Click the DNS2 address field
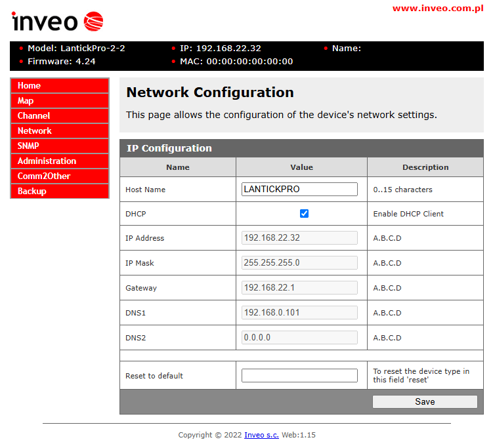This screenshot has height=448, width=493. (x=299, y=337)
